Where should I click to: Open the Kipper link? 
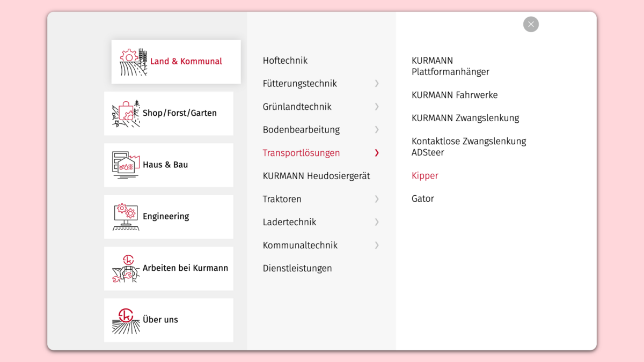pos(425,175)
